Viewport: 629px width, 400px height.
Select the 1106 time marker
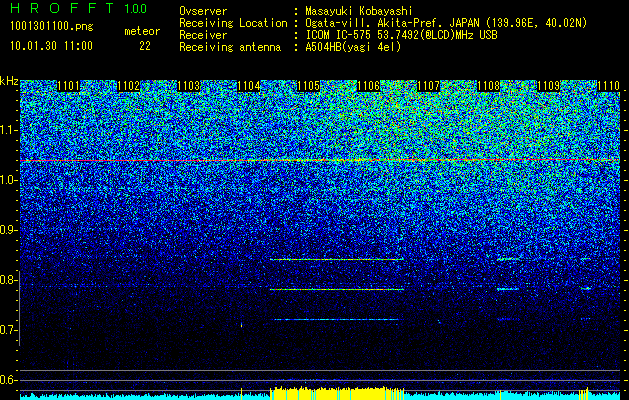pos(369,86)
